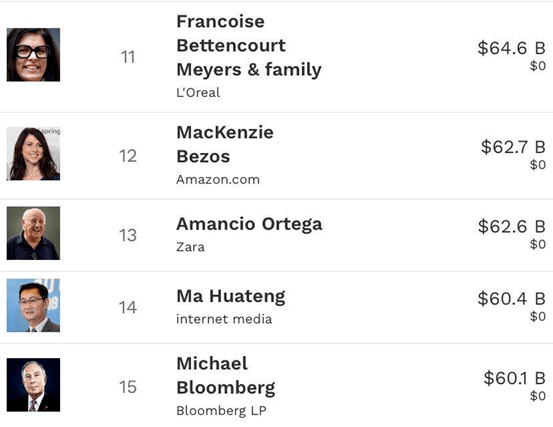Select the Bloomberg LP source label
Image resolution: width=553 pixels, height=427 pixels.
coord(221,411)
